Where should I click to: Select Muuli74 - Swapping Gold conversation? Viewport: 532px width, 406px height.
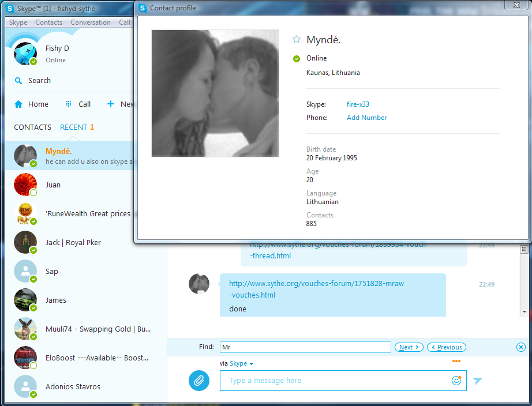86,329
